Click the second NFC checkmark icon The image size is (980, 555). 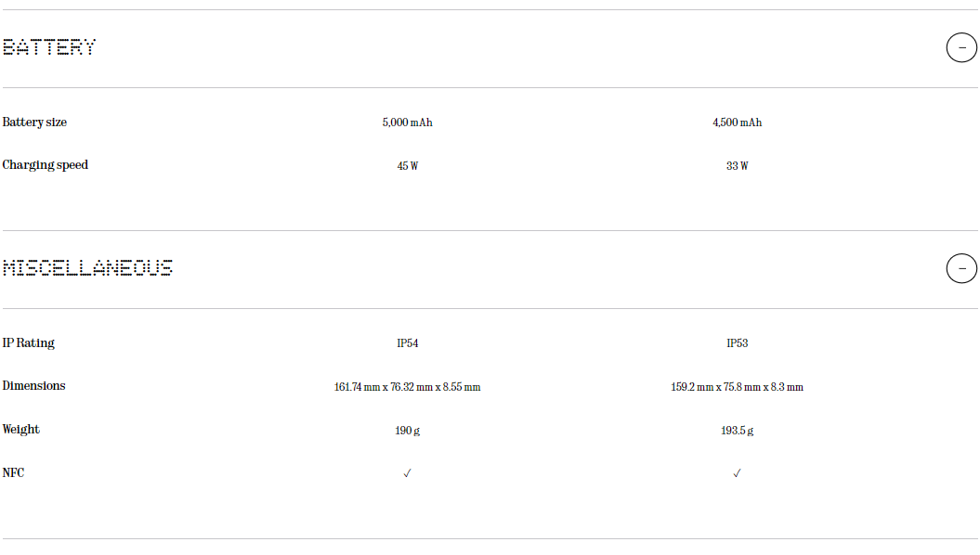[737, 473]
